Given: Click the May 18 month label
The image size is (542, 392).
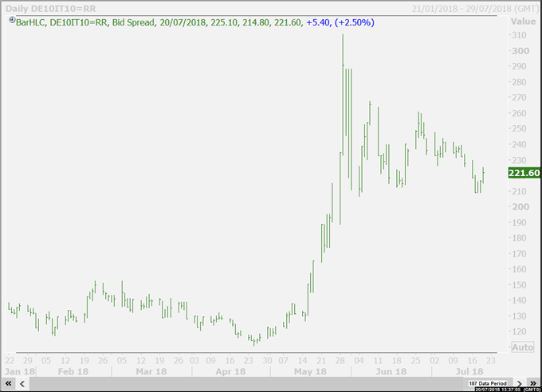Looking at the screenshot, I should [x=310, y=371].
